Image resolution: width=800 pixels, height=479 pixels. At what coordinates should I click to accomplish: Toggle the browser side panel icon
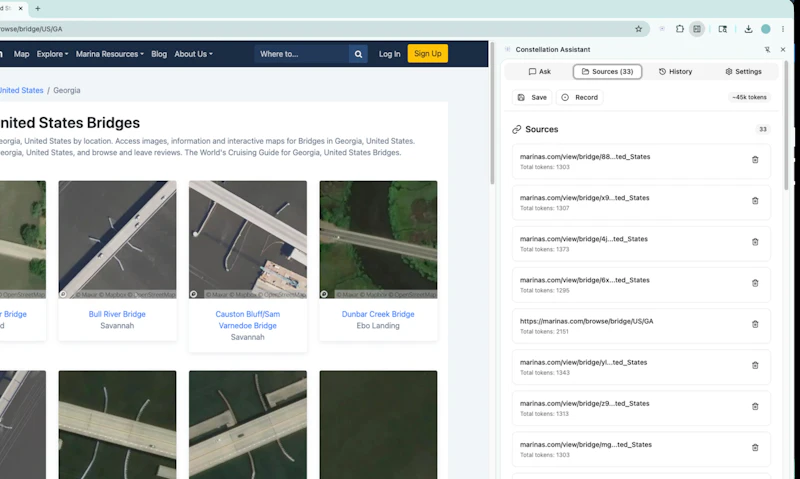click(x=697, y=29)
